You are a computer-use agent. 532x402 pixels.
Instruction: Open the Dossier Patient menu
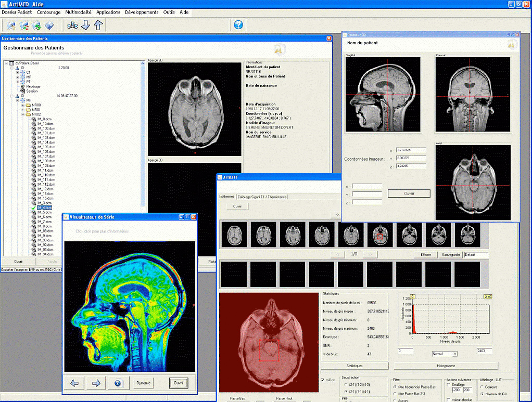[17, 12]
